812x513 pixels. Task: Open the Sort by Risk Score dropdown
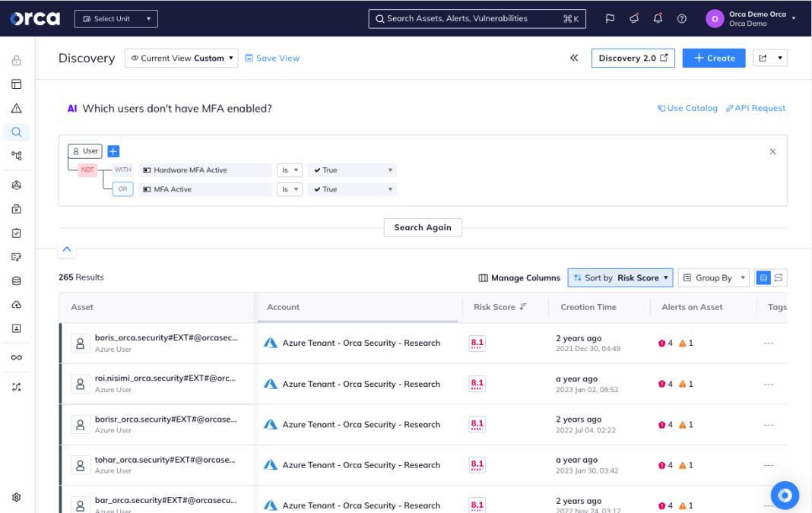click(x=620, y=278)
